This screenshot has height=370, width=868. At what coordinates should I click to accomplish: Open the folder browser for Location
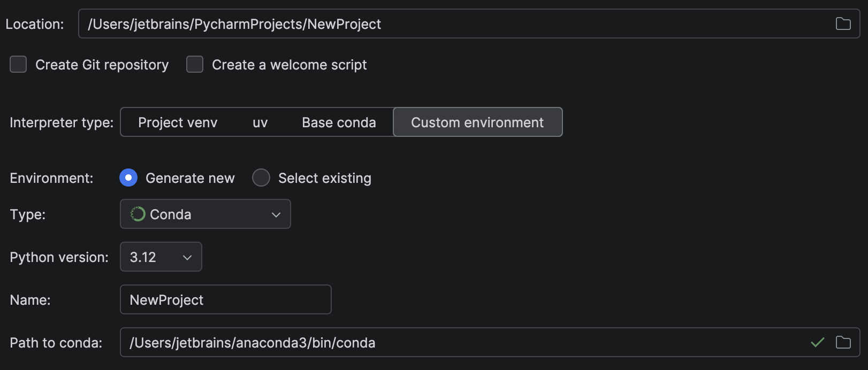pyautogui.click(x=844, y=24)
